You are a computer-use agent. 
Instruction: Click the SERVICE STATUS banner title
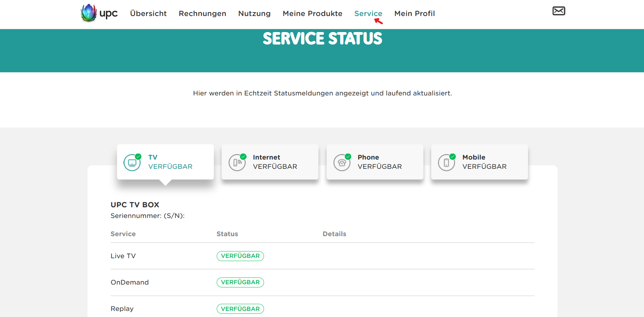pyautogui.click(x=322, y=38)
